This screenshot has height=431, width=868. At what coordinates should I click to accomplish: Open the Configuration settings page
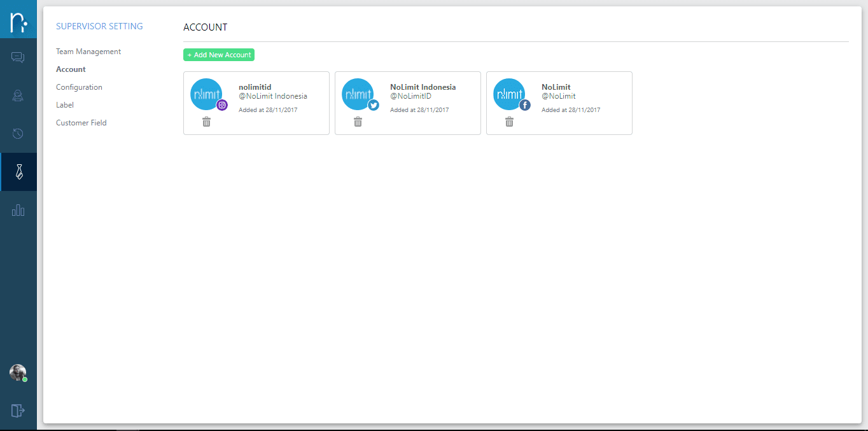coord(79,87)
